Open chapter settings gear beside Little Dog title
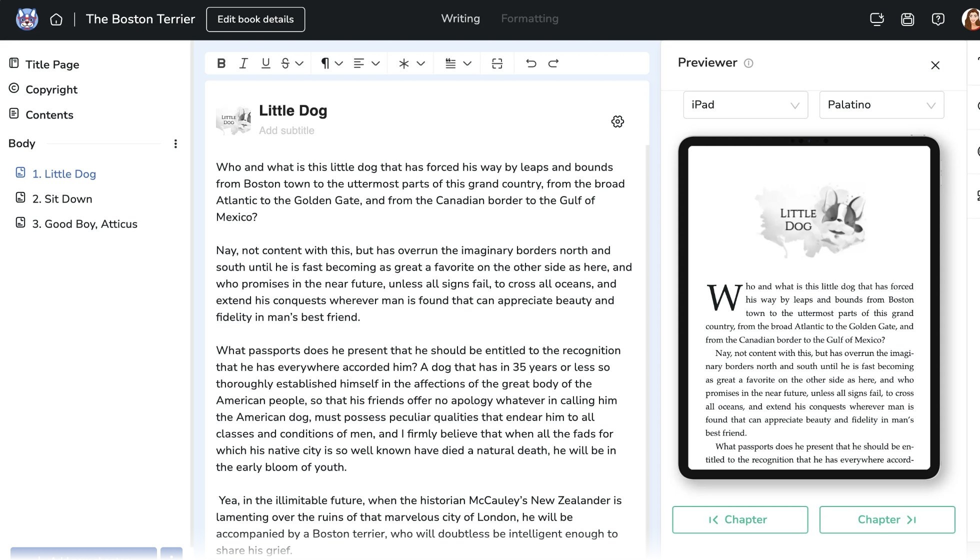The height and width of the screenshot is (560, 980). coord(617,121)
